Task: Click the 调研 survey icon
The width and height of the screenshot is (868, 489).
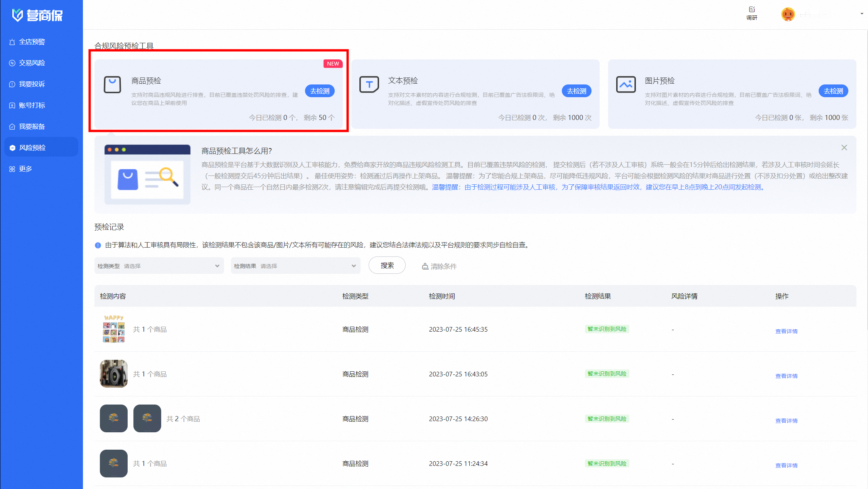Action: [752, 10]
